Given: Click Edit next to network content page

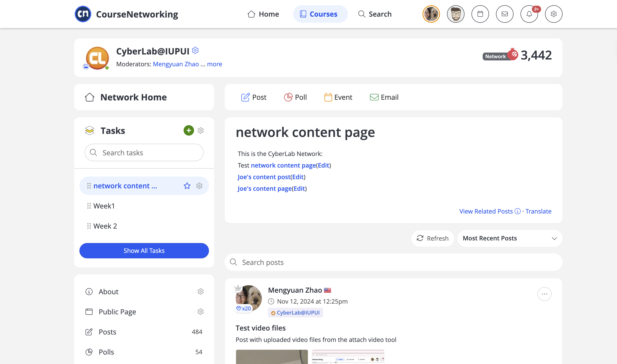Looking at the screenshot, I should [323, 165].
